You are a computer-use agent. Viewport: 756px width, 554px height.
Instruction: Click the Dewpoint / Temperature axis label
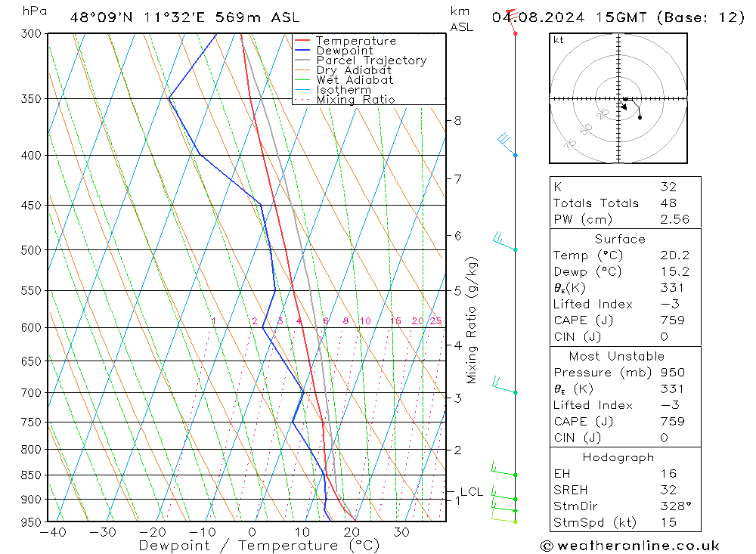point(259,546)
